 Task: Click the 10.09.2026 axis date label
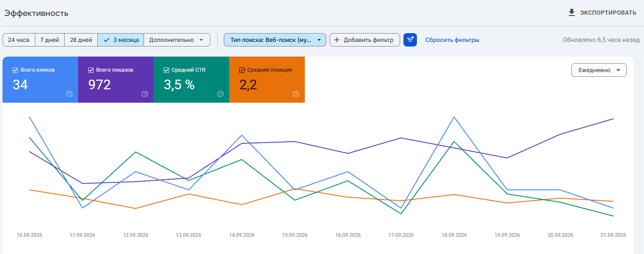[x=29, y=235]
